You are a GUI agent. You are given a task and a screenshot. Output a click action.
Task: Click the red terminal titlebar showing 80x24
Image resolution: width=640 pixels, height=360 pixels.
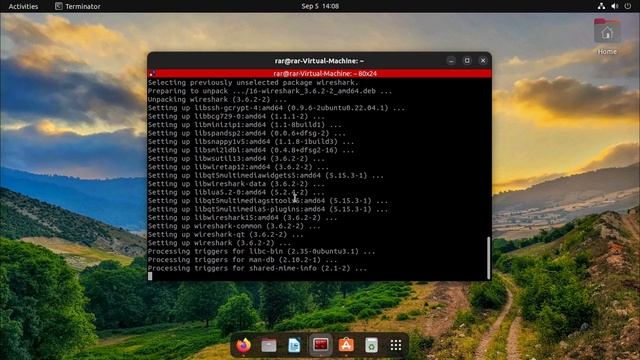[320, 73]
